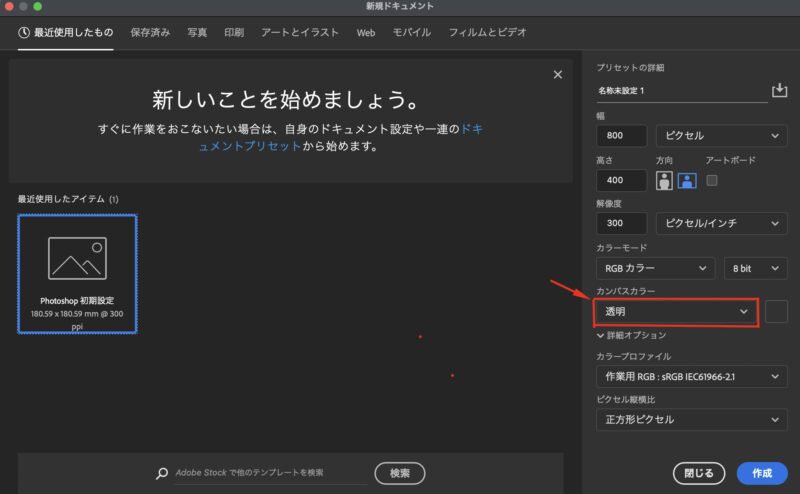Open the ピクセル width unit dropdown
Image resolution: width=800 pixels, height=494 pixels.
point(720,136)
